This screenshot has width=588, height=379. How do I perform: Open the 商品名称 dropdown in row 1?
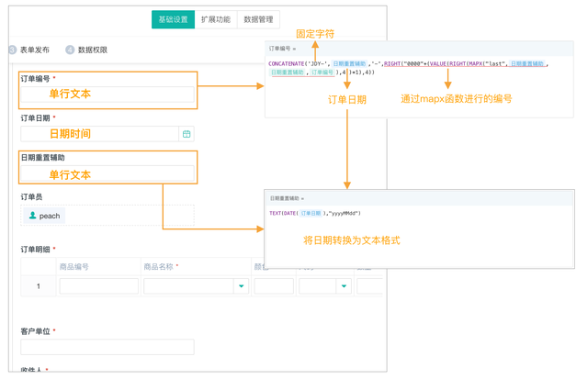pyautogui.click(x=196, y=286)
